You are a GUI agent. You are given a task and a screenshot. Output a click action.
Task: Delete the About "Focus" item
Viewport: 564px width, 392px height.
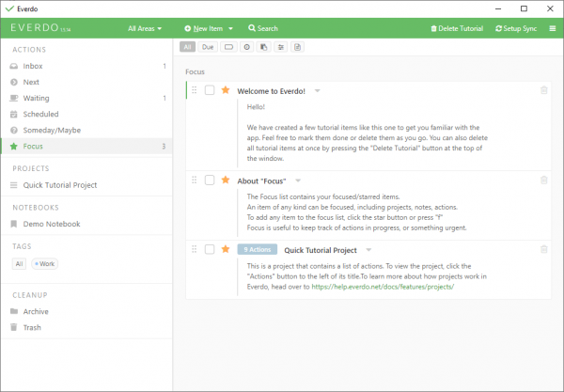[x=544, y=180]
